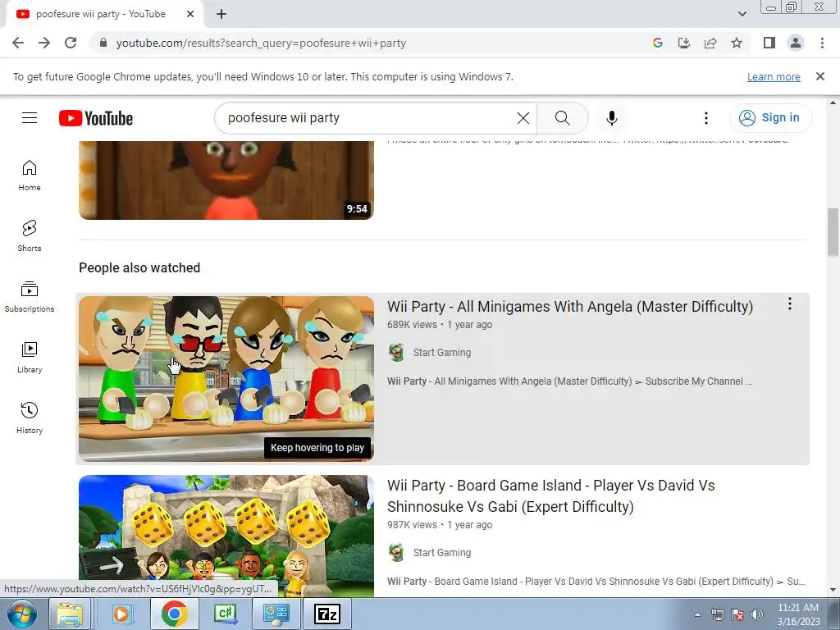Open the 7z taskbar application
Image resolution: width=840 pixels, height=630 pixels.
pos(327,614)
